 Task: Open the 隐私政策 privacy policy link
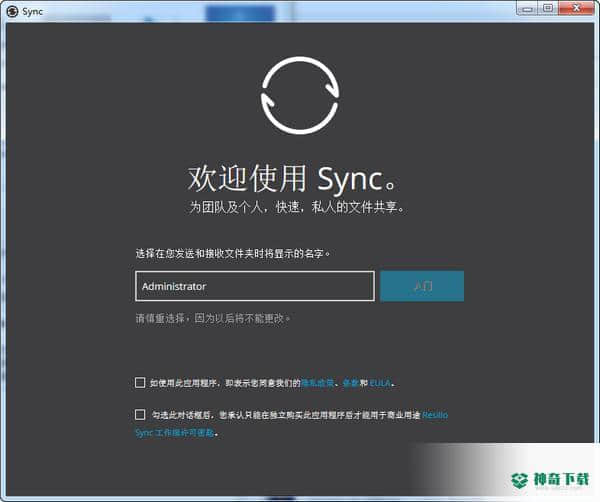tap(317, 383)
